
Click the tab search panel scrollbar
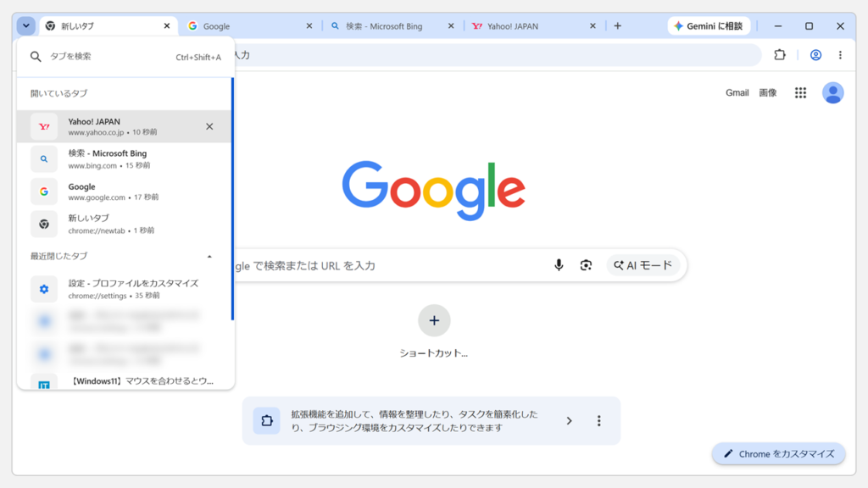click(x=232, y=198)
